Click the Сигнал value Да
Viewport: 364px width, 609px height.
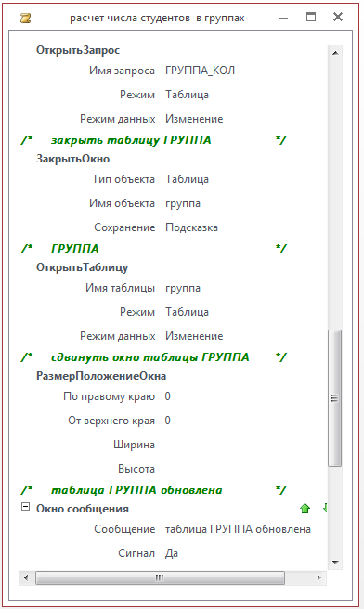pyautogui.click(x=171, y=553)
